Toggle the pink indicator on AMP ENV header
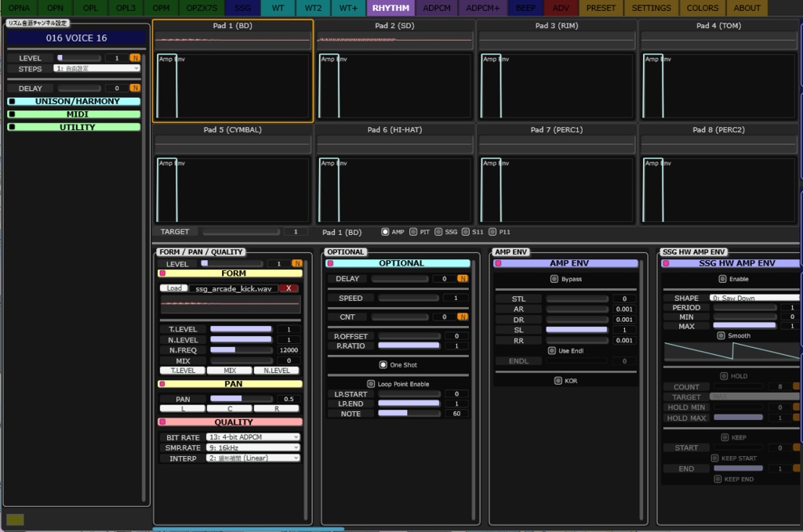This screenshot has height=532, width=803. (498, 263)
